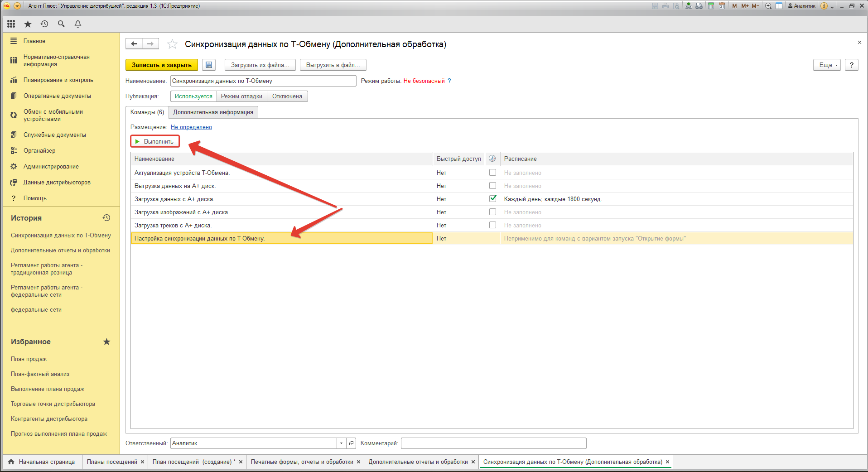Viewport: 868px width, 472px height.
Task: Select Режим отладки publication option
Action: click(241, 96)
